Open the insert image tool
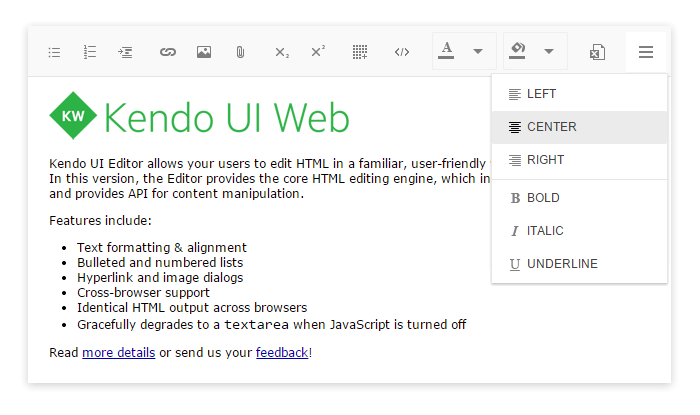The image size is (700, 415). [204, 52]
